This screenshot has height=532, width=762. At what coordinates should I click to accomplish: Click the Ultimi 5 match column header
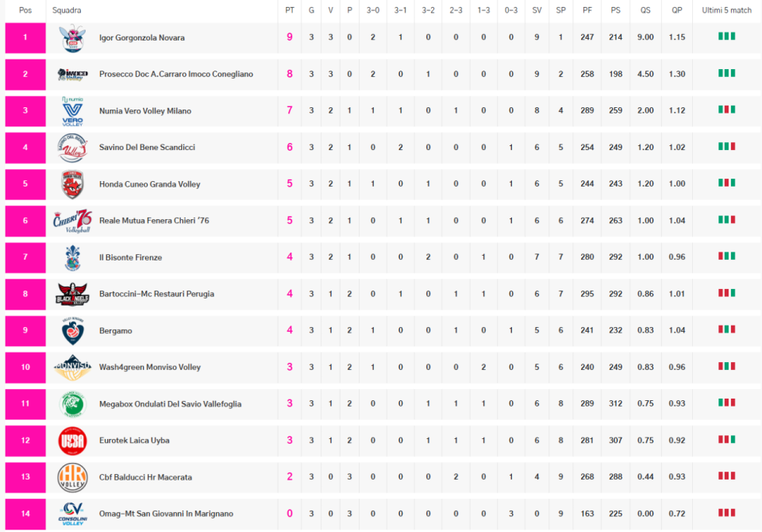coord(726,10)
